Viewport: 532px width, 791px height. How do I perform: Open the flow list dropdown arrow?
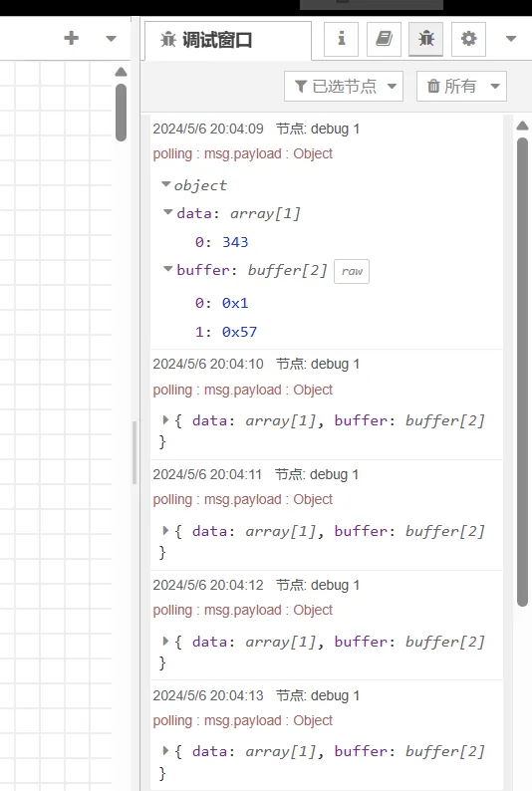tap(112, 38)
